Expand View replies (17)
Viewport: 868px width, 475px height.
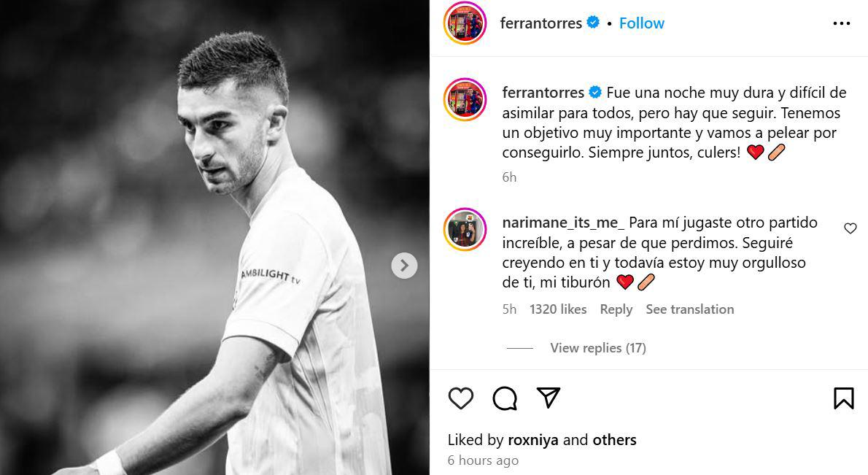point(597,348)
